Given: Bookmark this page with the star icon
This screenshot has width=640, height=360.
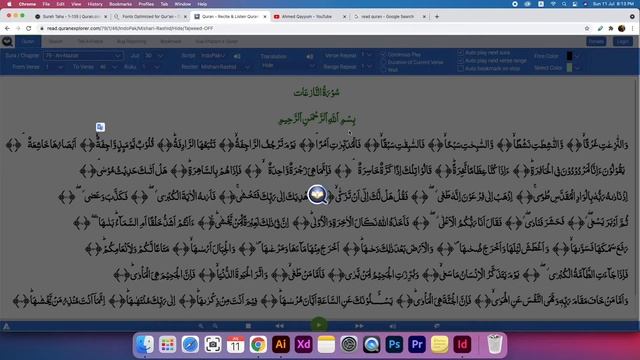Looking at the screenshot, I should (x=587, y=28).
